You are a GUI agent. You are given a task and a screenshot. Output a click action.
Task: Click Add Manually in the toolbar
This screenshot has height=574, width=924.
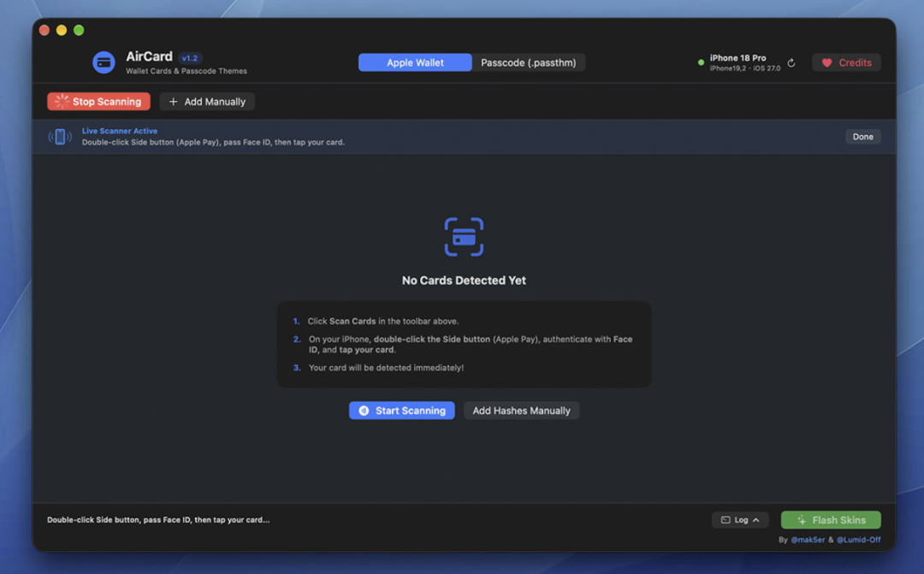point(207,101)
